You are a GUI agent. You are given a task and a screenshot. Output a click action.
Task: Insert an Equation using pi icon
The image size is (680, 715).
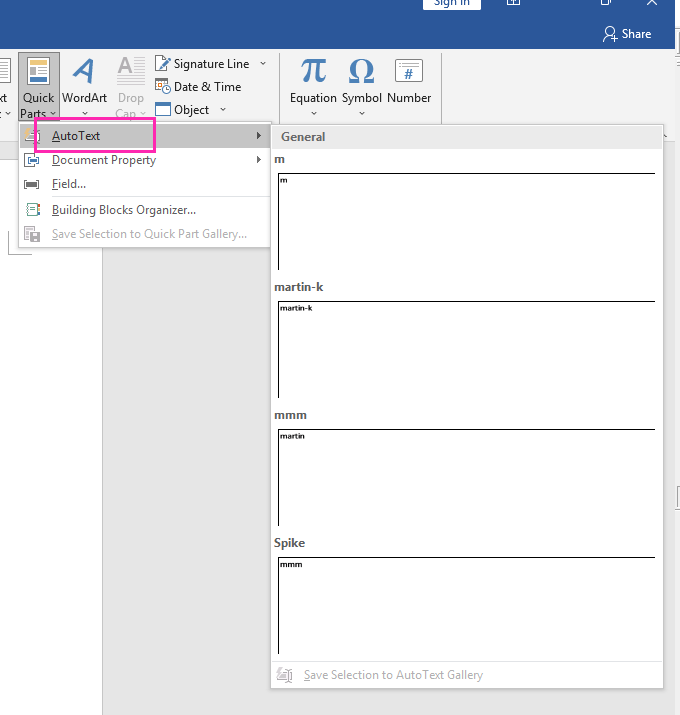(313, 72)
